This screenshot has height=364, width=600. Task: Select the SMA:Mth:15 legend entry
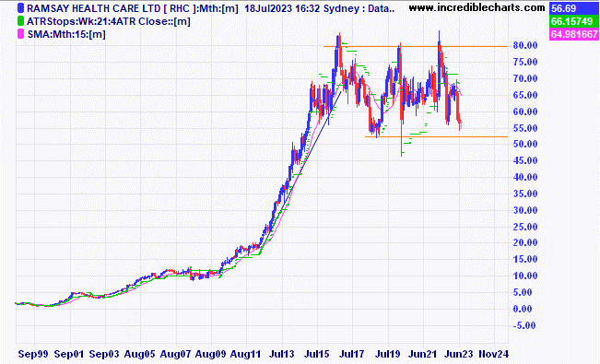pos(66,34)
